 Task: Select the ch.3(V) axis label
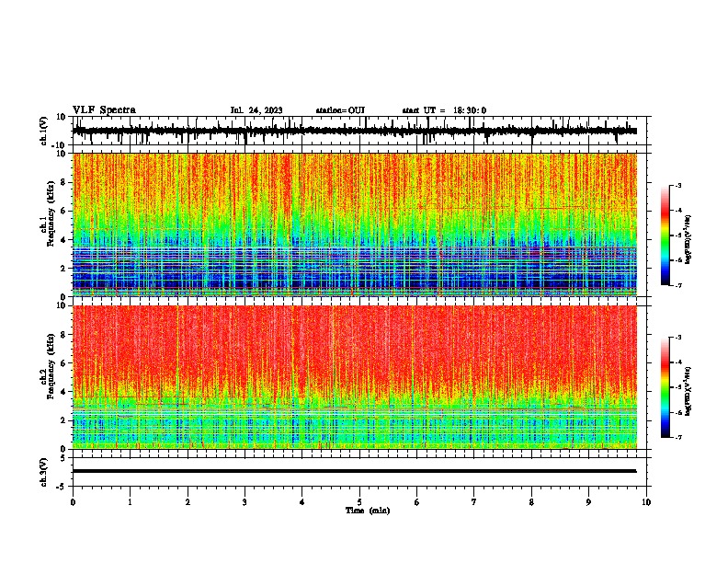tap(44, 472)
